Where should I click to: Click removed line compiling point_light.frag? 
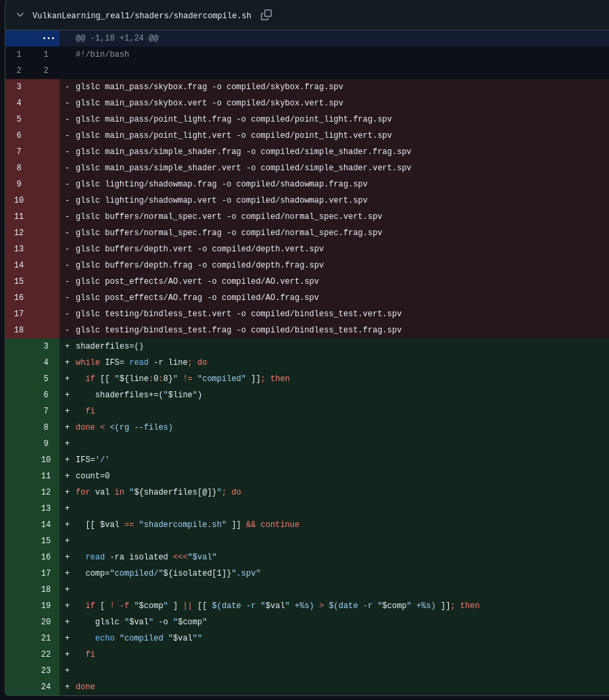[233, 119]
